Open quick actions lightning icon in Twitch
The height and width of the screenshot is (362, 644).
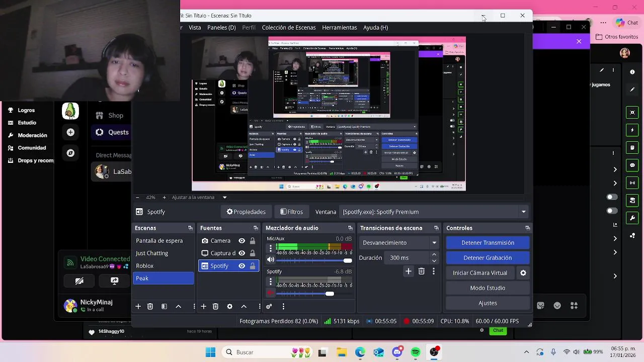pyautogui.click(x=632, y=130)
